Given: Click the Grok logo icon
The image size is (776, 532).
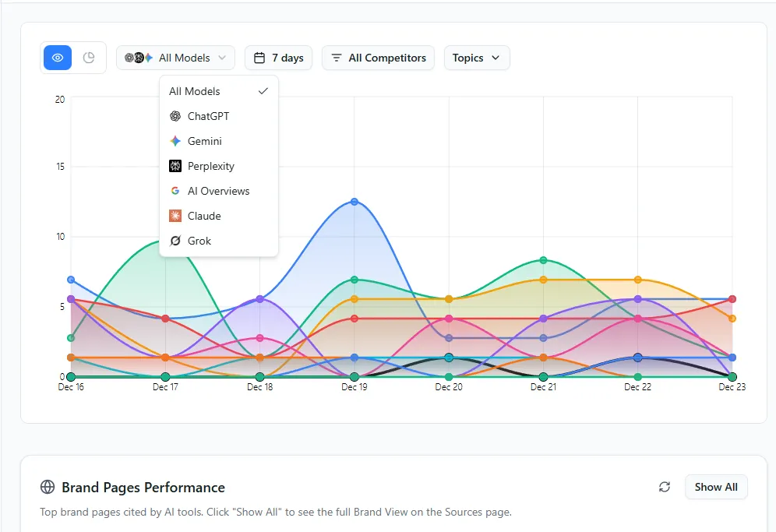Looking at the screenshot, I should point(175,241).
